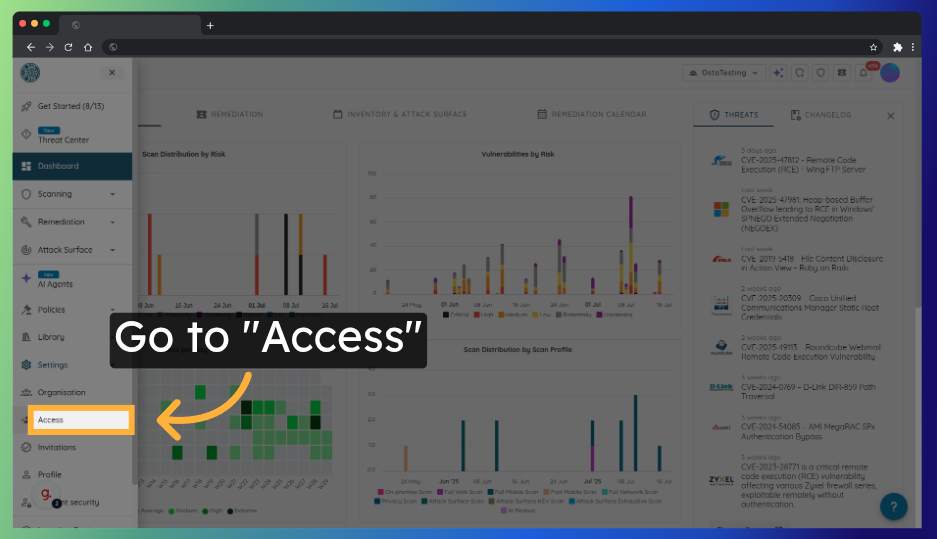Image resolution: width=937 pixels, height=539 pixels.
Task: Close the Threats side panel
Action: [x=891, y=116]
